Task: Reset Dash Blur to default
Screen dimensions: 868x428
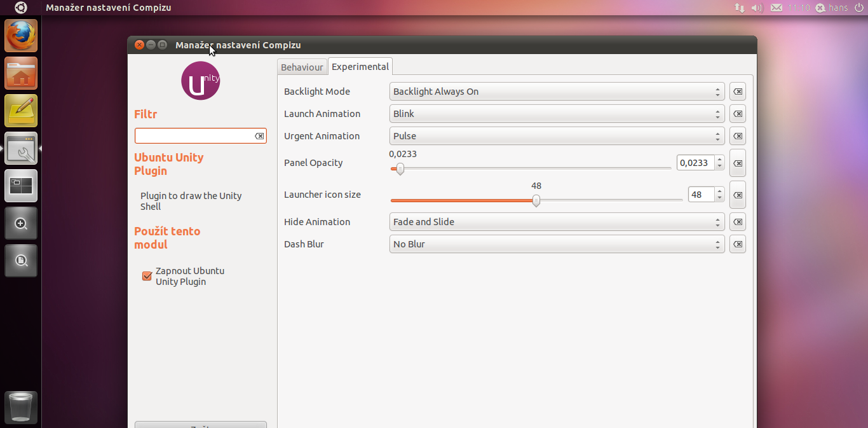Action: coord(738,244)
